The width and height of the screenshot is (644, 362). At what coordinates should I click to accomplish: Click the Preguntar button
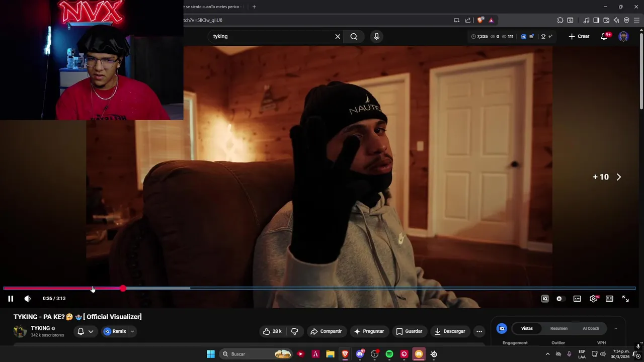[x=369, y=331]
